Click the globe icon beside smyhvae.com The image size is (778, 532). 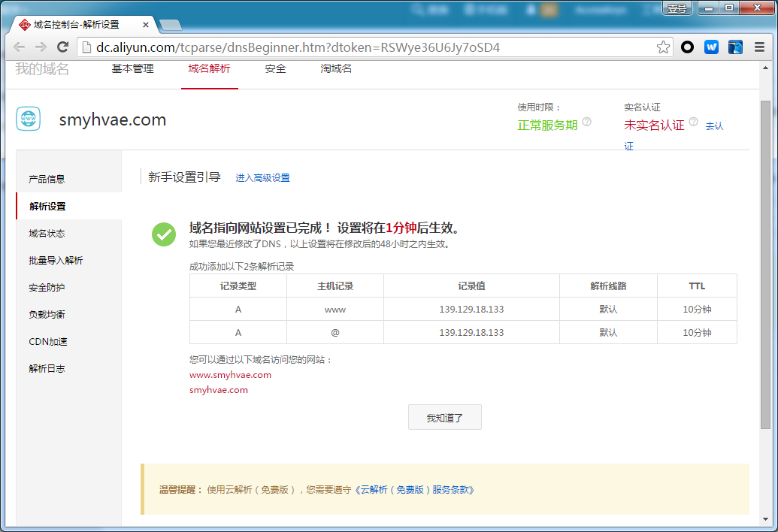coord(28,119)
